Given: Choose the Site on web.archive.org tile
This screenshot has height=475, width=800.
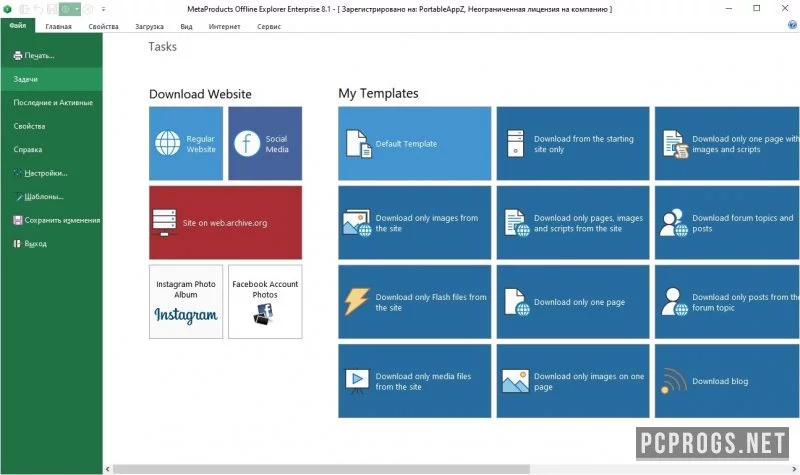Looking at the screenshot, I should [226, 222].
